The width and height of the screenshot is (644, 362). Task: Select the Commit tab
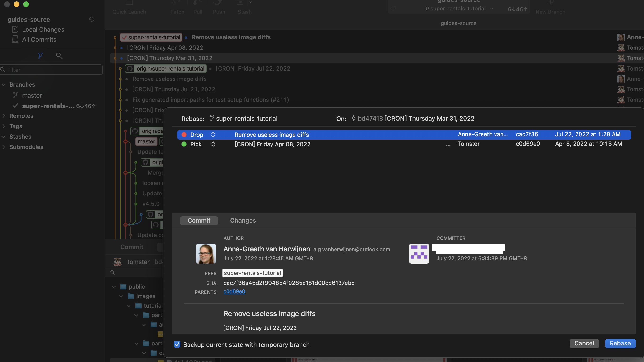pyautogui.click(x=199, y=220)
